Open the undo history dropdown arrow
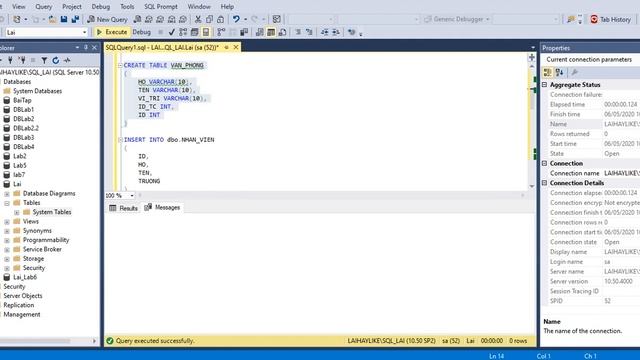The width and height of the screenshot is (640, 360). tap(245, 19)
